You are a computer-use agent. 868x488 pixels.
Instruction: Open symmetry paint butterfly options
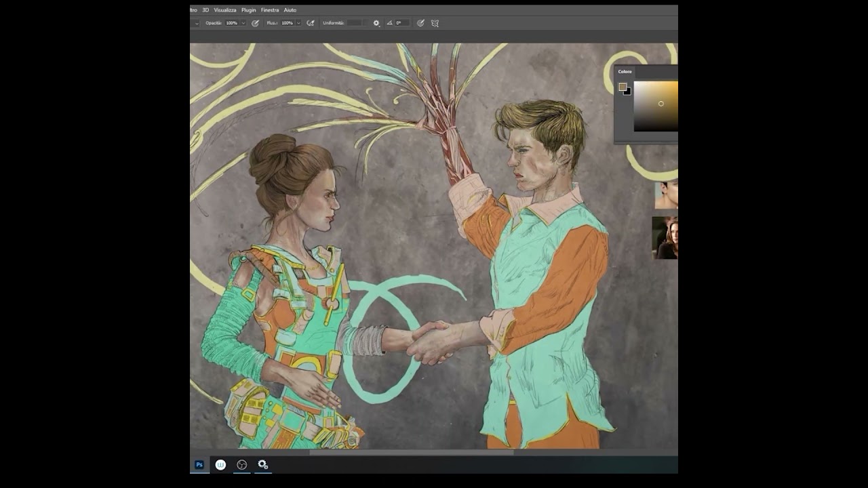pyautogui.click(x=435, y=23)
